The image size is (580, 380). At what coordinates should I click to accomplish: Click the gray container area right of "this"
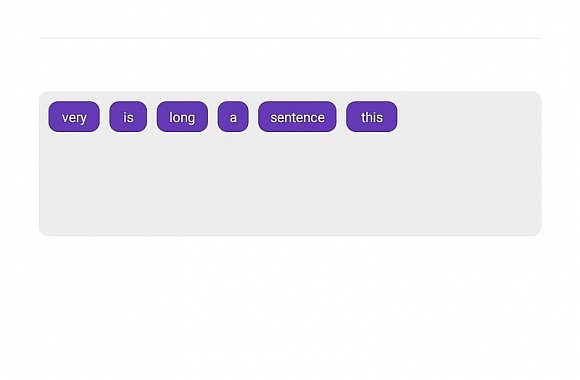469,117
